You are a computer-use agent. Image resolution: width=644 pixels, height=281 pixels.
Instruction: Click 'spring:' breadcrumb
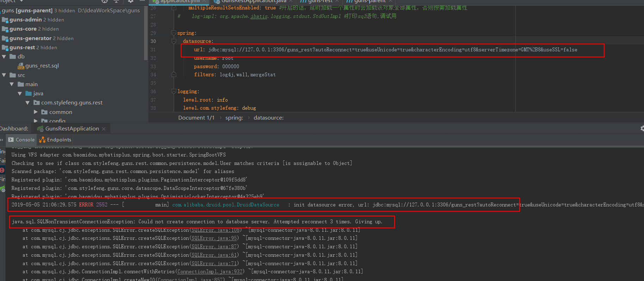pos(234,118)
